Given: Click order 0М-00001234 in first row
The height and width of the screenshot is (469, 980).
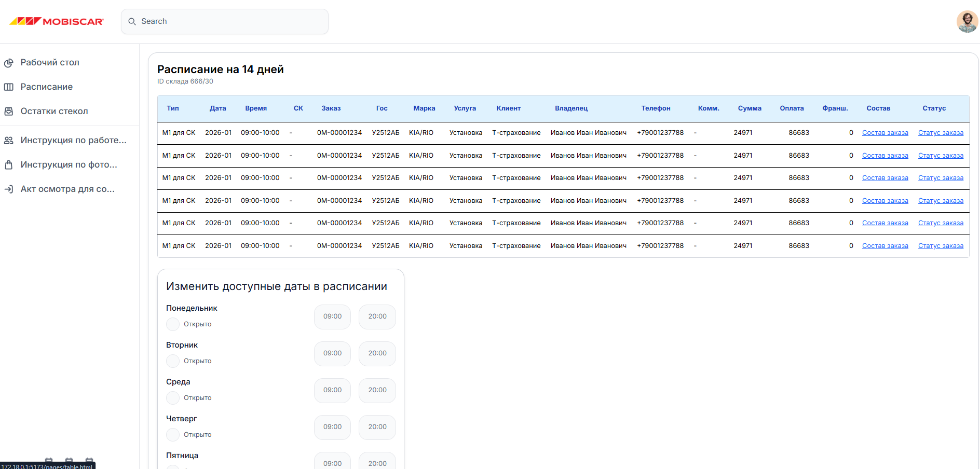Looking at the screenshot, I should coord(339,133).
